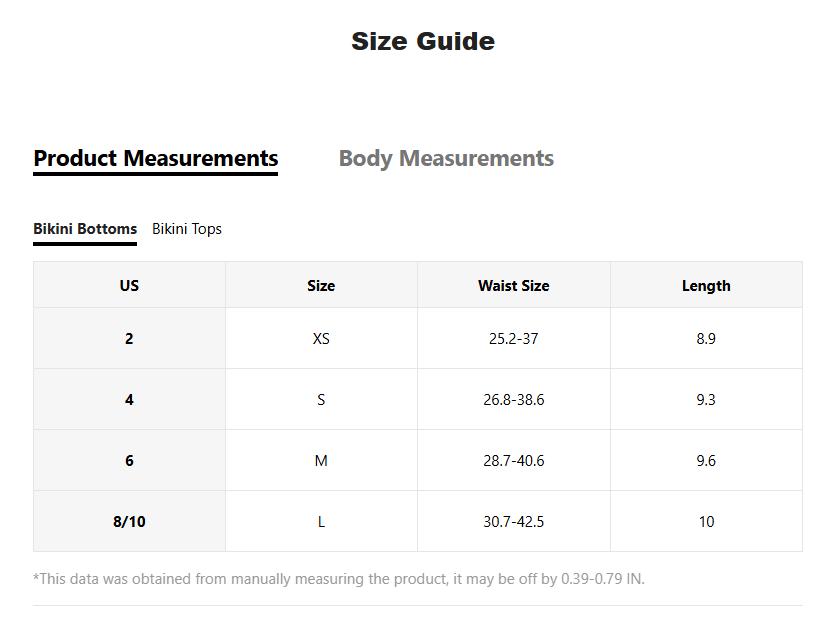Select the Product Measurements tab
The height and width of the screenshot is (623, 831).
[156, 158]
